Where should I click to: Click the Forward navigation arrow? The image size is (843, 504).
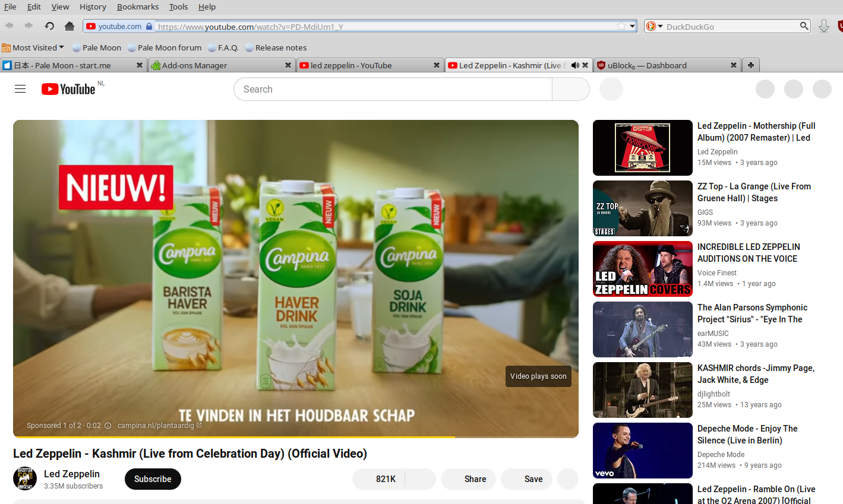[x=29, y=26]
